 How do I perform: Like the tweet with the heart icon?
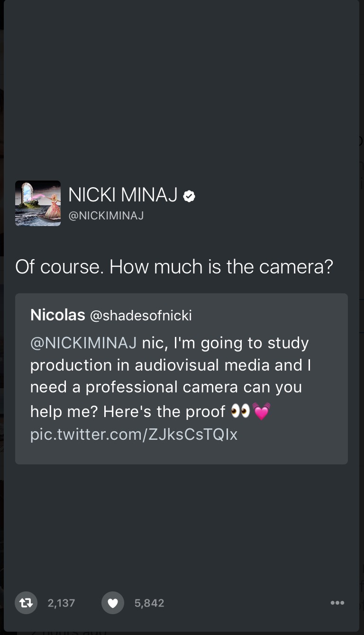click(112, 603)
